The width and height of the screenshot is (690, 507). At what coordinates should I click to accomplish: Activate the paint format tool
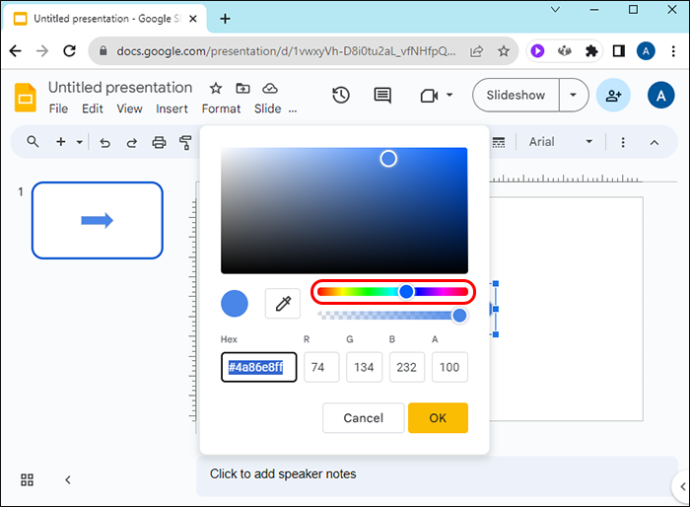click(186, 143)
